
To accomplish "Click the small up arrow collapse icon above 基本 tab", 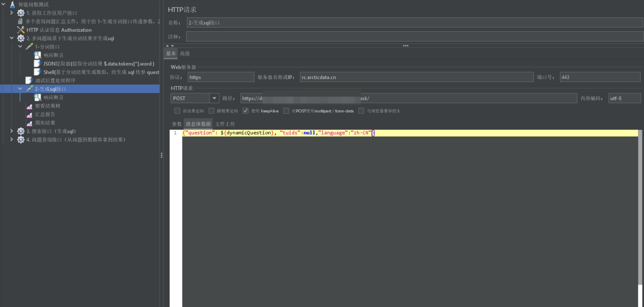I will coord(167,46).
